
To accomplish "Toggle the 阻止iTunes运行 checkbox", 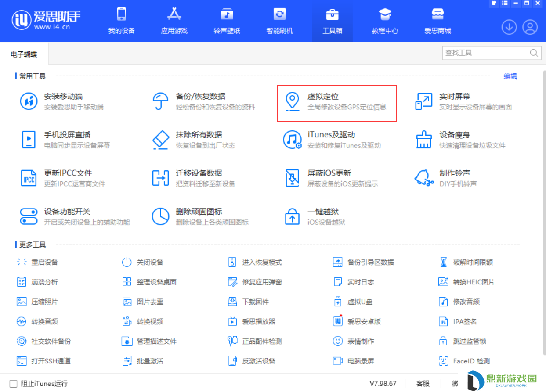I will pos(13,384).
